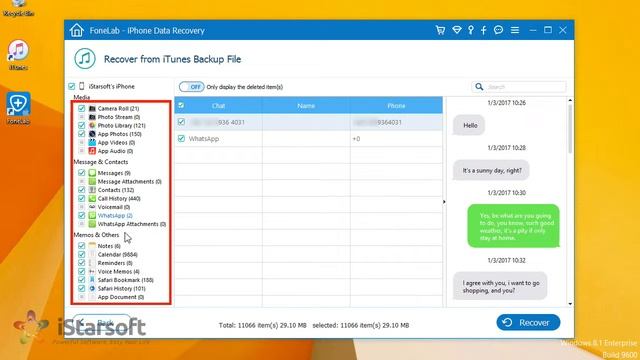Click the Call History category icon
The image size is (640, 360).
click(x=92, y=199)
